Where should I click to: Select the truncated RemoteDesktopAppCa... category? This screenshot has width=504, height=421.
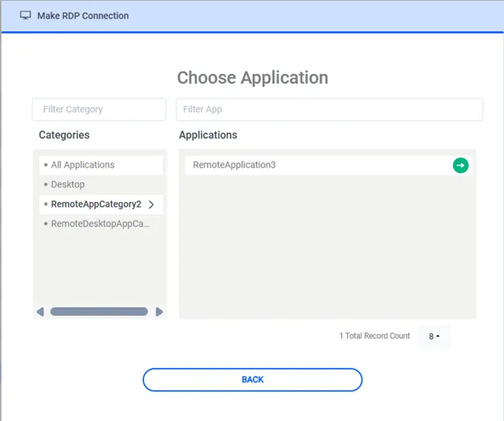pos(101,224)
